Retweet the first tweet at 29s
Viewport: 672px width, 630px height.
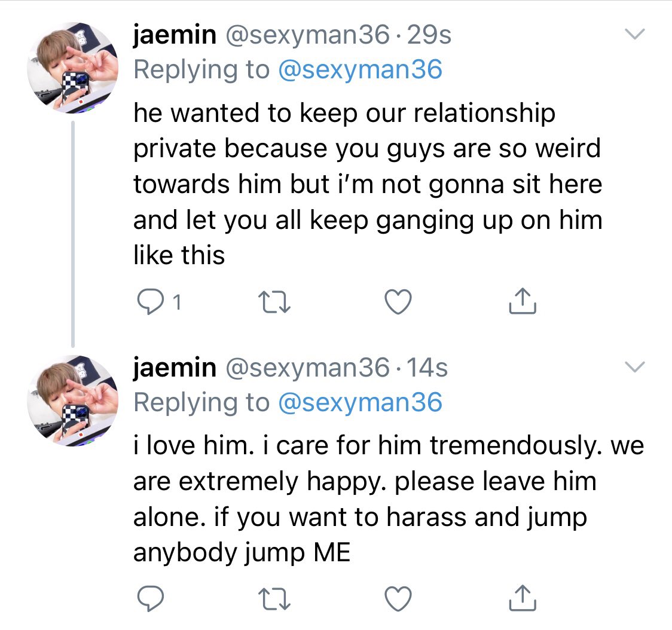[x=274, y=302]
